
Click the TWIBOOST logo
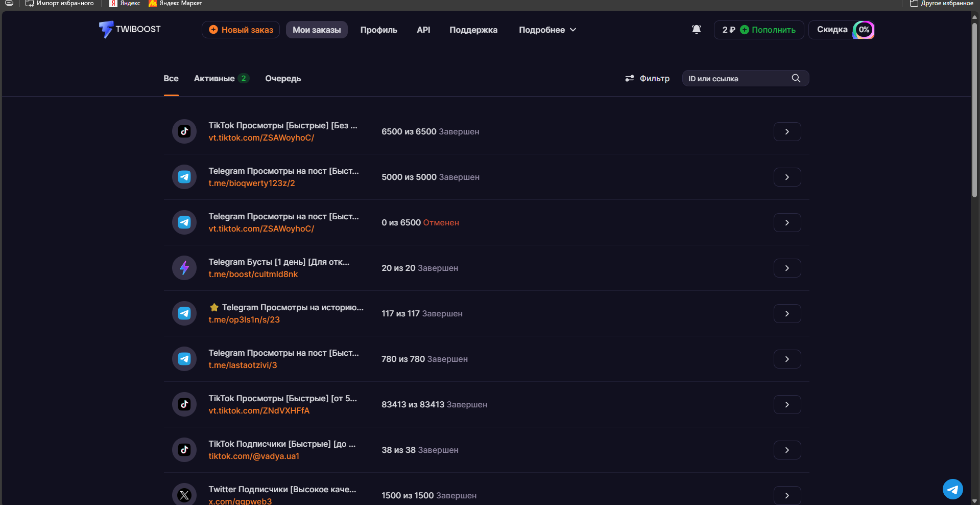(130, 30)
